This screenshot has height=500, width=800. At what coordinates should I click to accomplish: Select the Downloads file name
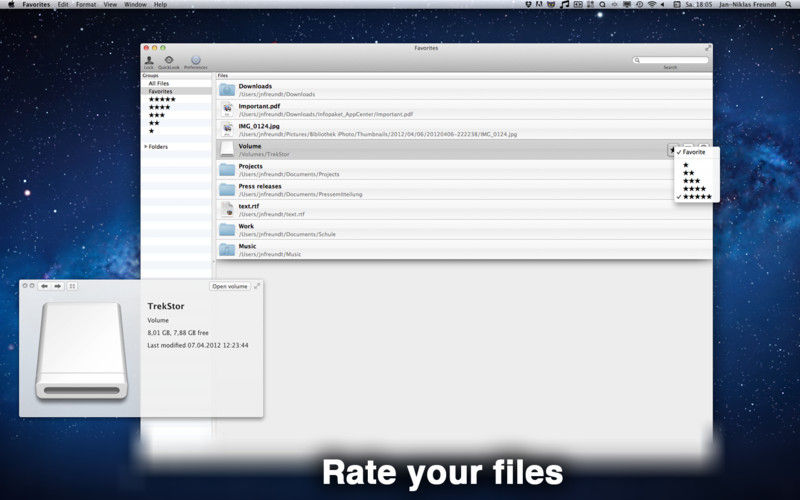(x=255, y=86)
